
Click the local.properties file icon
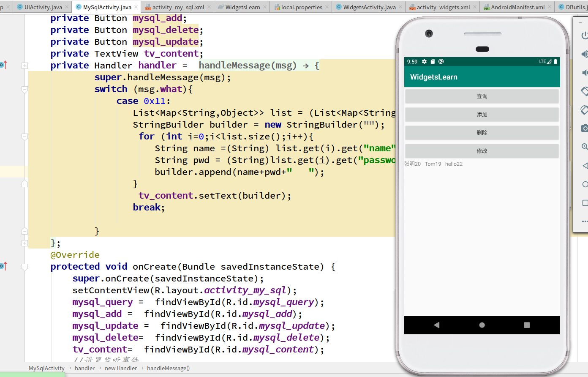click(277, 7)
